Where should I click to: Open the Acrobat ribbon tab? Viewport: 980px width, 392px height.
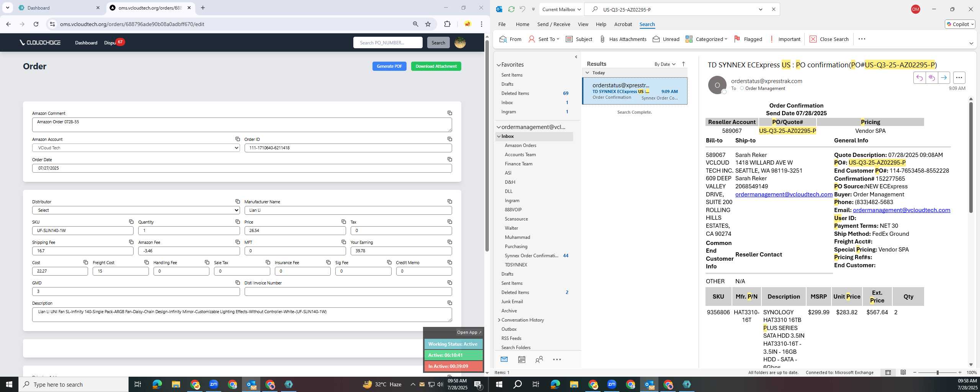point(623,24)
